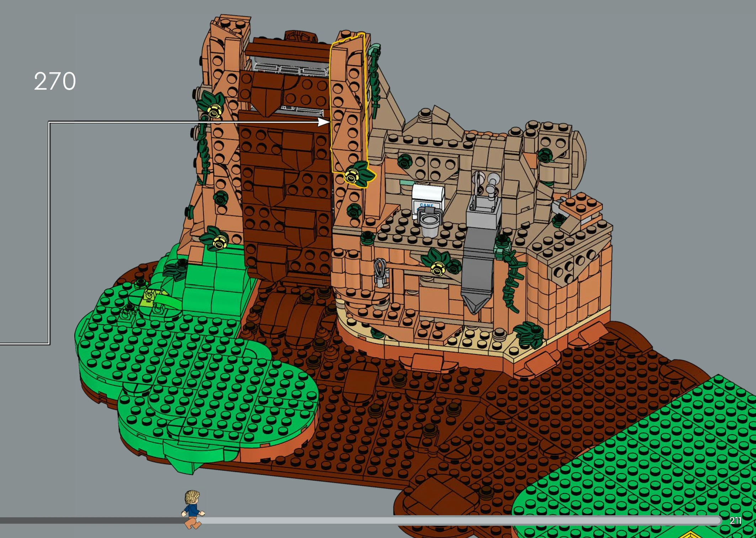Click the large gray pointed drill element
The image size is (756, 538).
point(477,270)
